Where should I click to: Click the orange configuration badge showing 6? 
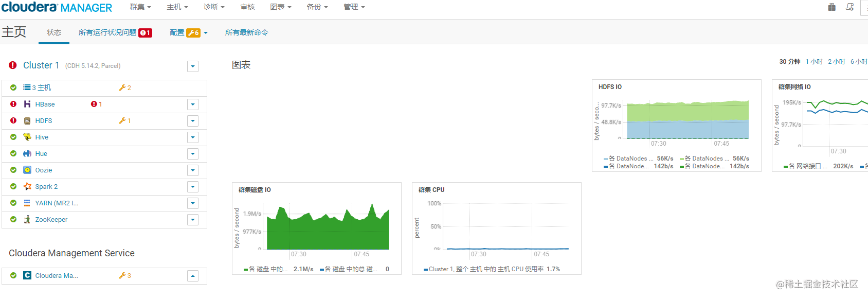(x=193, y=32)
